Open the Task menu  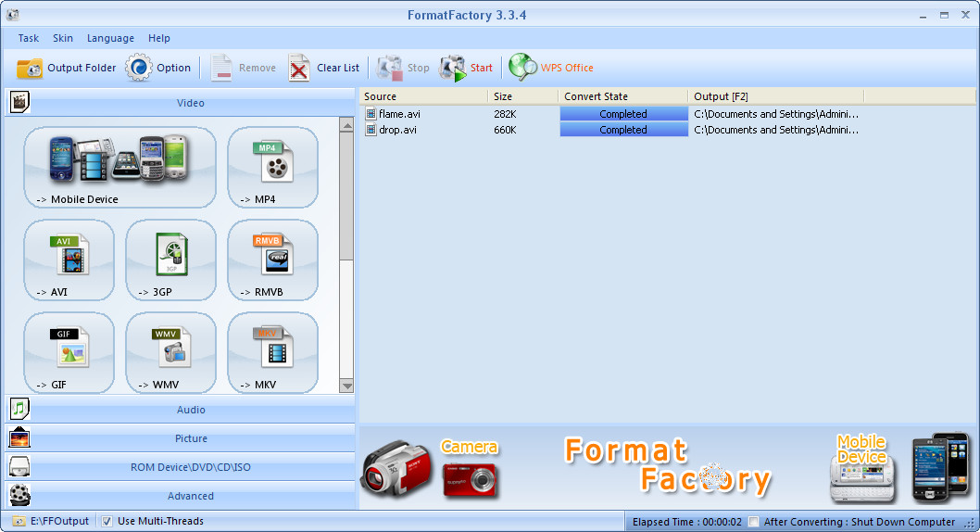tap(28, 38)
